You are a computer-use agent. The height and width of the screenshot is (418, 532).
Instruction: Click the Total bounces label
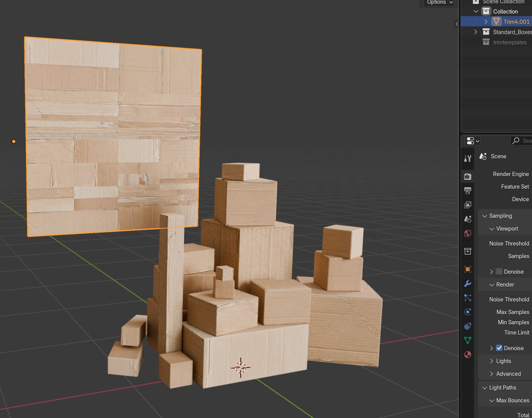click(523, 415)
